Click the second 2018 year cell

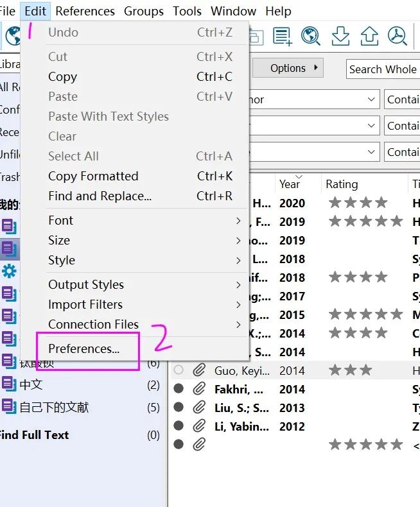point(292,277)
